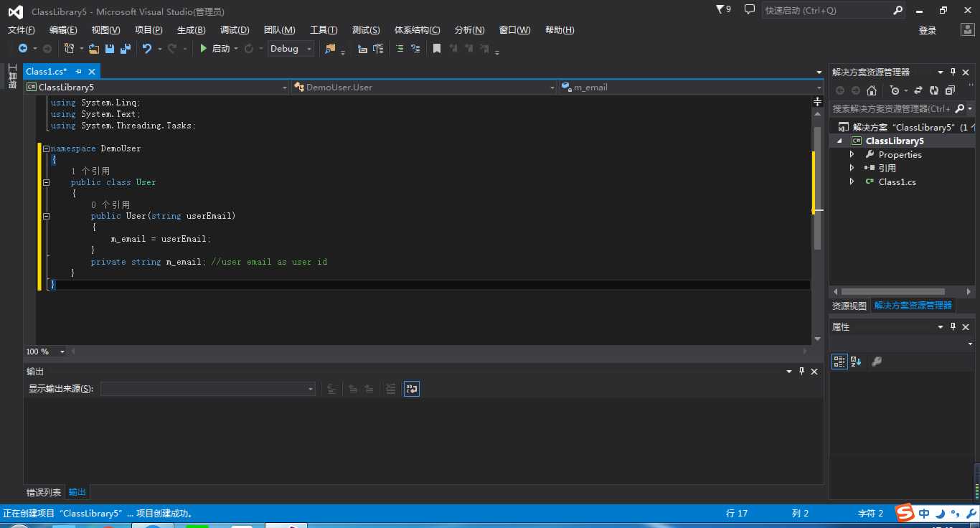Screen dimensions: 980x528
Task: Open the 生成(B) build menu
Action: (x=191, y=30)
